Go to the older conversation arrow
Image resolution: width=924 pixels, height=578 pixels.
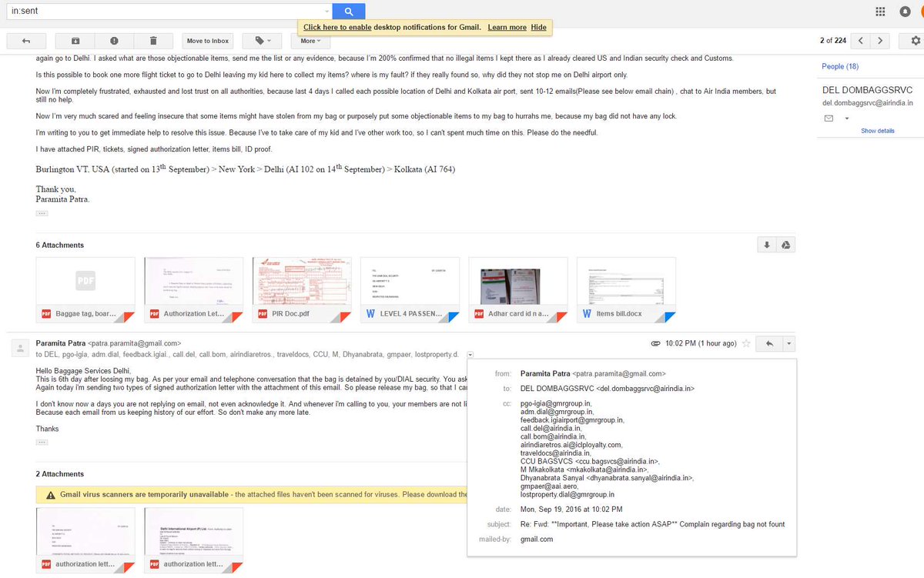(x=881, y=41)
